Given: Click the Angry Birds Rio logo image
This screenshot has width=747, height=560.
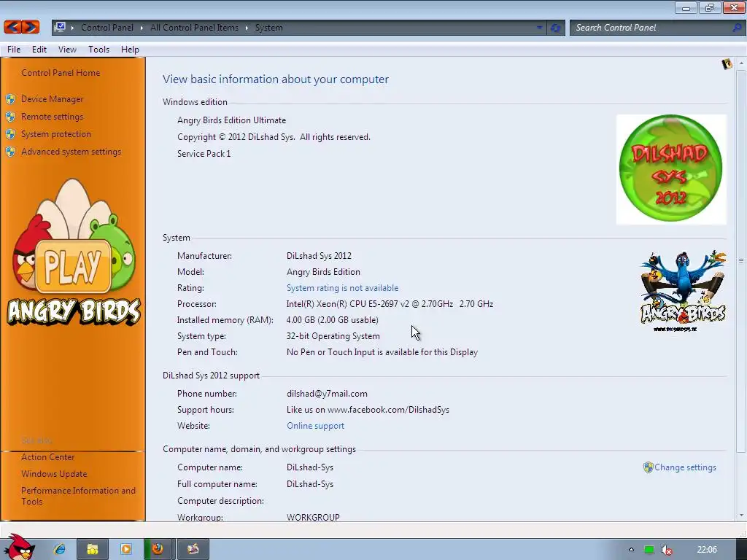Looking at the screenshot, I should [683, 291].
